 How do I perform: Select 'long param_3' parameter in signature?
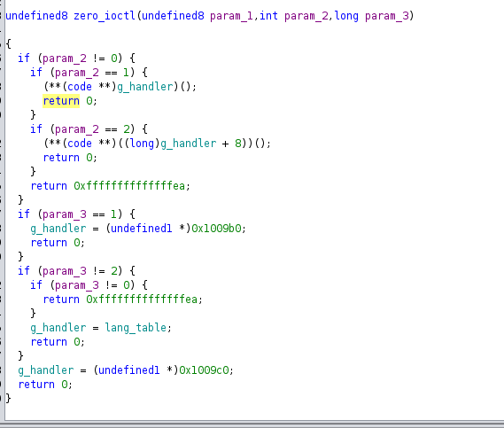[372, 15]
